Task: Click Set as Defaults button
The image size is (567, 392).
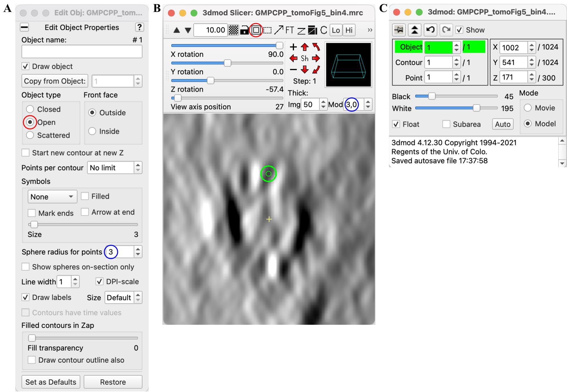Action: [x=51, y=382]
